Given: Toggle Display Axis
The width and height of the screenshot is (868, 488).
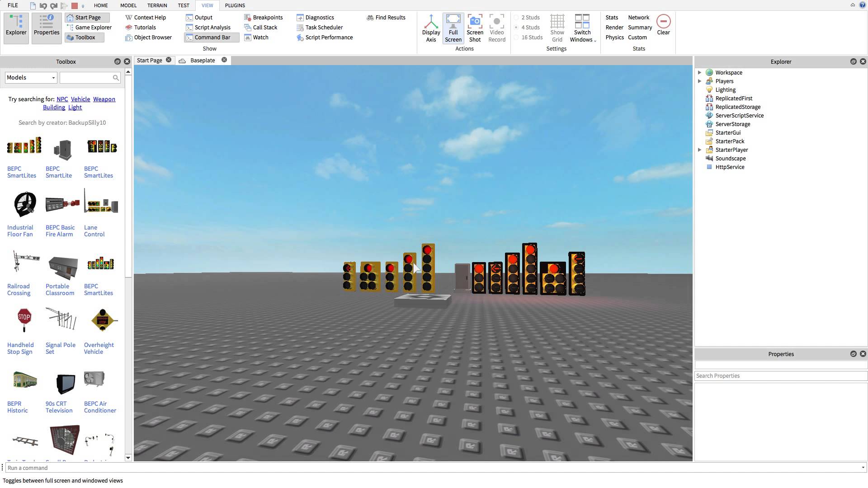Looking at the screenshot, I should tap(431, 28).
